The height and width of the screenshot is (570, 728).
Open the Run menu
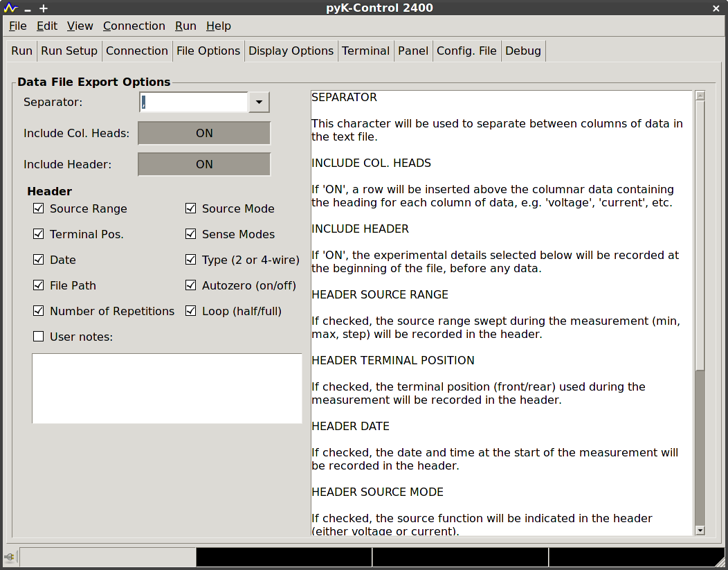pos(185,26)
